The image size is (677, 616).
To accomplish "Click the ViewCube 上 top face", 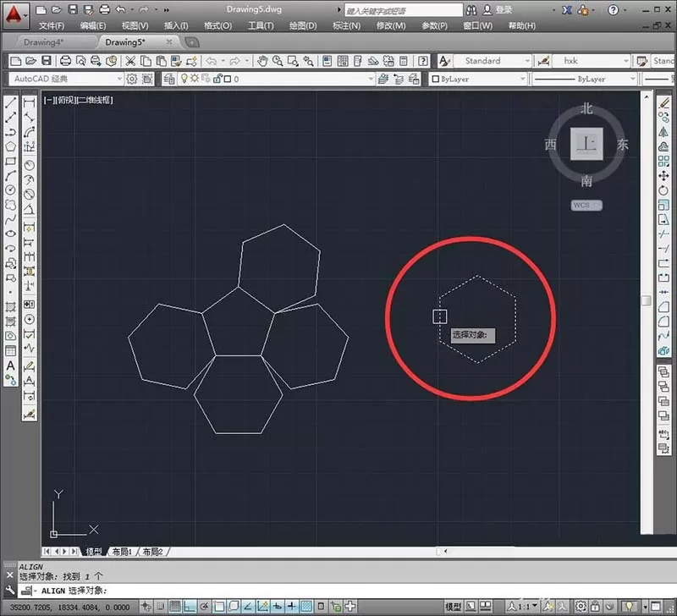I will tap(586, 144).
